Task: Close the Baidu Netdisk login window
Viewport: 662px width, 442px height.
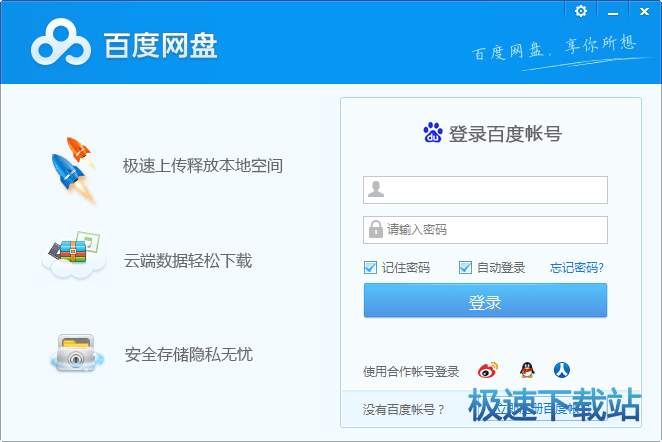Action: coord(644,12)
